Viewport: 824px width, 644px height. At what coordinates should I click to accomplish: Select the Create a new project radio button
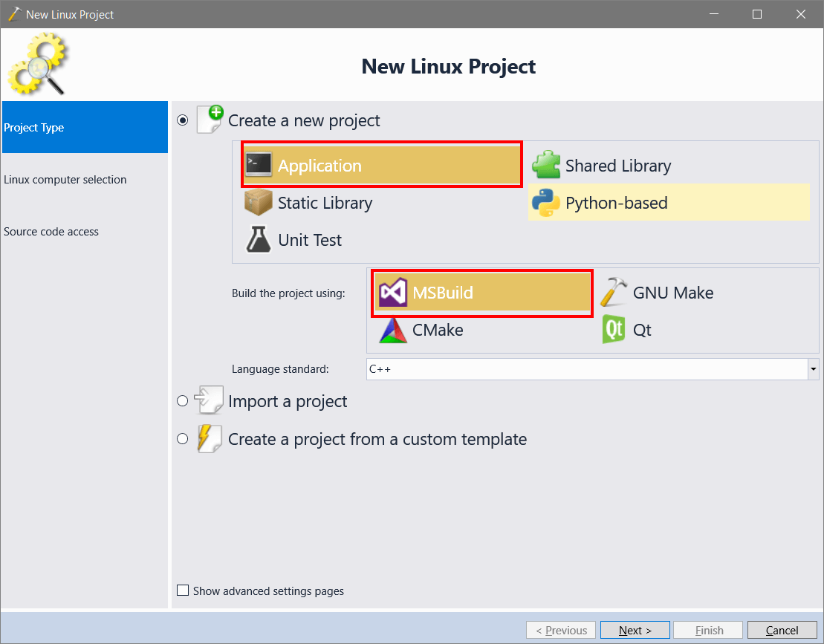[182, 120]
